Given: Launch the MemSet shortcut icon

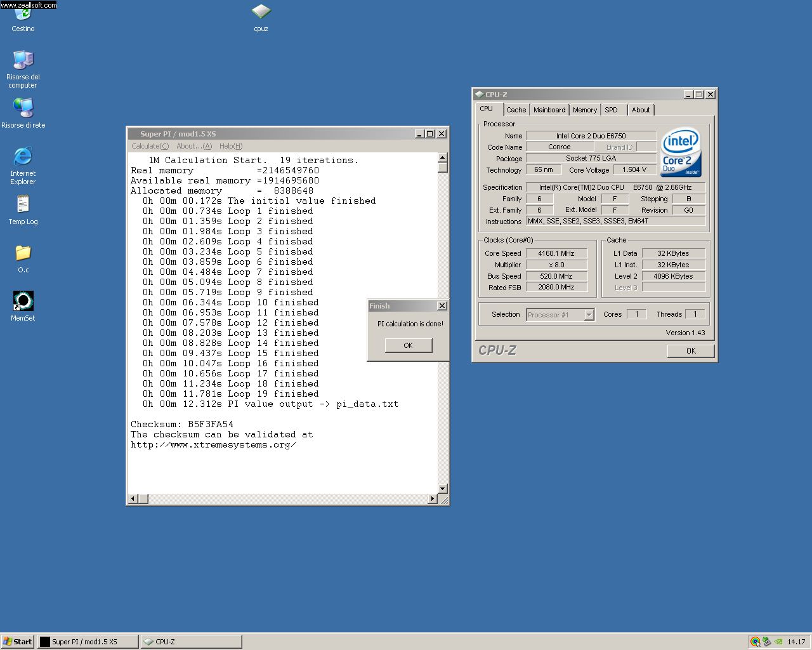Looking at the screenshot, I should pos(23,307).
